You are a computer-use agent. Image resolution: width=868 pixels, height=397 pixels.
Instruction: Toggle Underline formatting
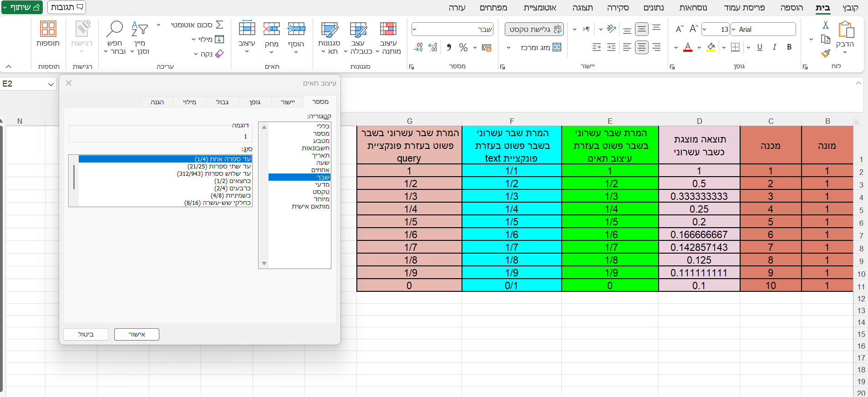pyautogui.click(x=760, y=47)
